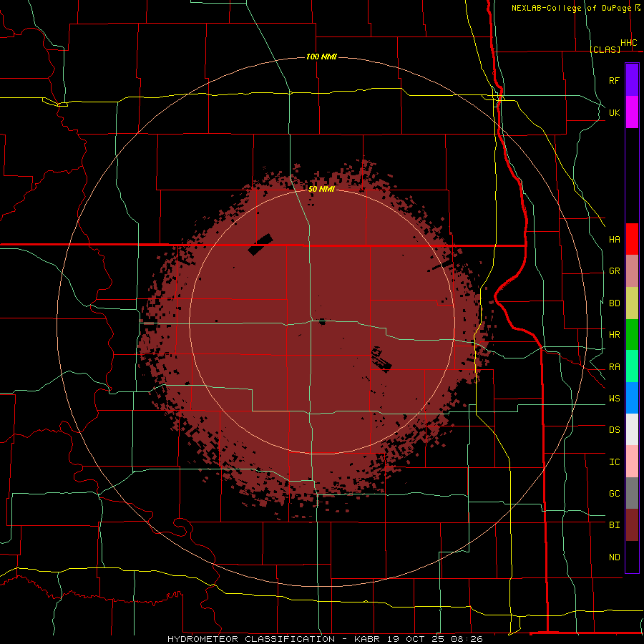The width and height of the screenshot is (644, 644).
Task: Click the "KABR" radar site identifier
Action: [x=367, y=639]
